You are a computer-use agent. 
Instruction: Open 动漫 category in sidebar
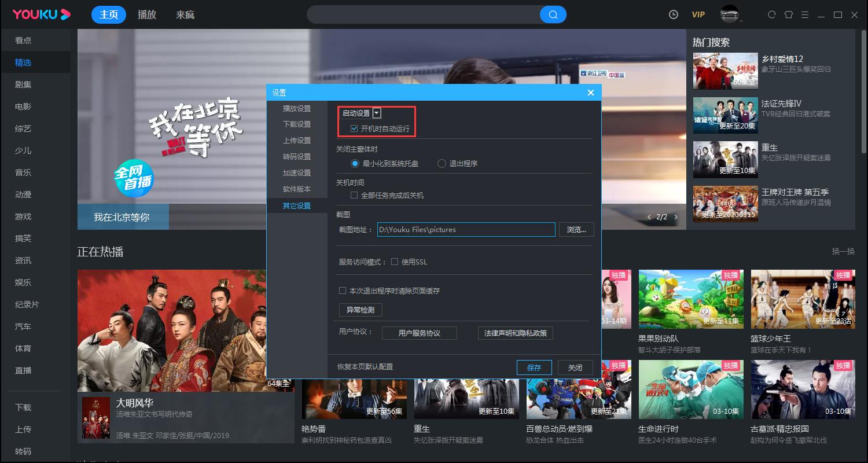pos(23,194)
